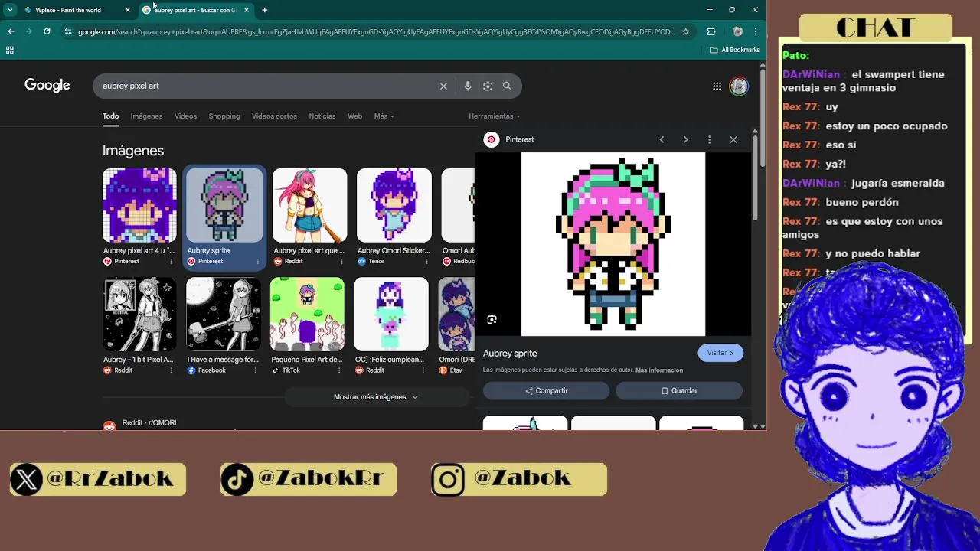Close the image preview panel
980x551 pixels.
click(x=733, y=139)
